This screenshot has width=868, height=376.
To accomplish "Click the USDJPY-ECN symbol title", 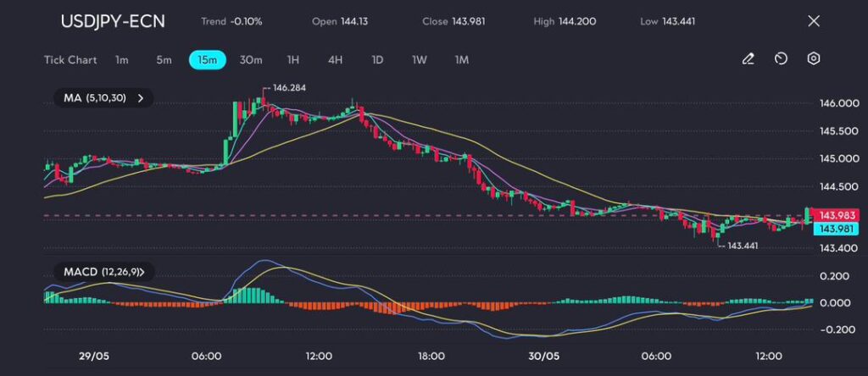I will 113,21.
